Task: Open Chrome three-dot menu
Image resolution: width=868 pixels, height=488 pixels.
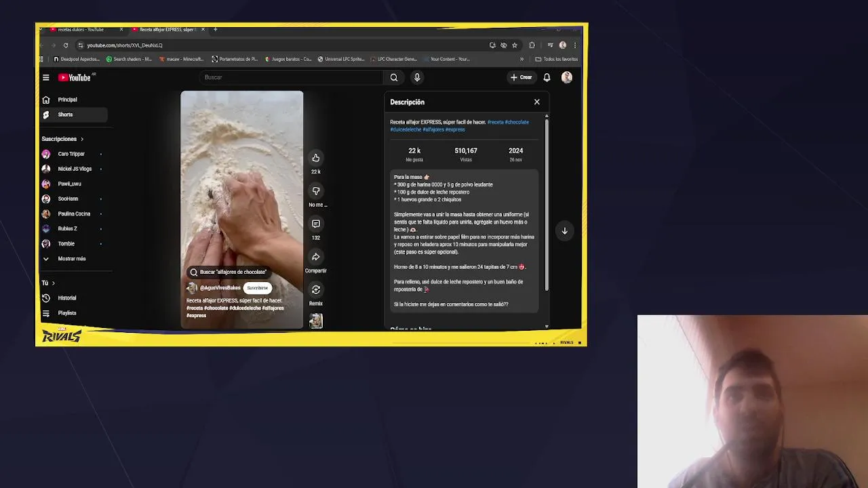Action: [575, 45]
